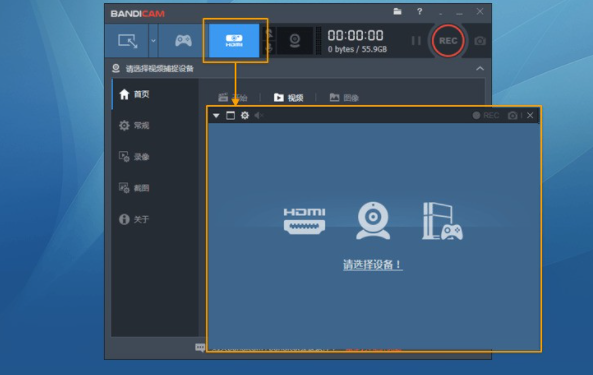Open the device window dropdown triangle menu
Screen dimensions: 593x375
[x=216, y=116]
